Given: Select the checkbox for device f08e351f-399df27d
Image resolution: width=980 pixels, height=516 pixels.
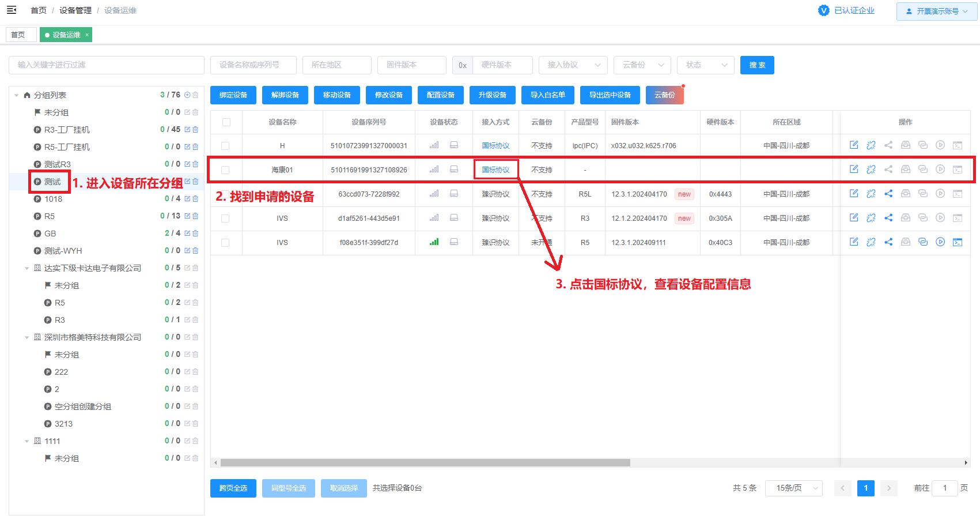Looking at the screenshot, I should pos(225,243).
